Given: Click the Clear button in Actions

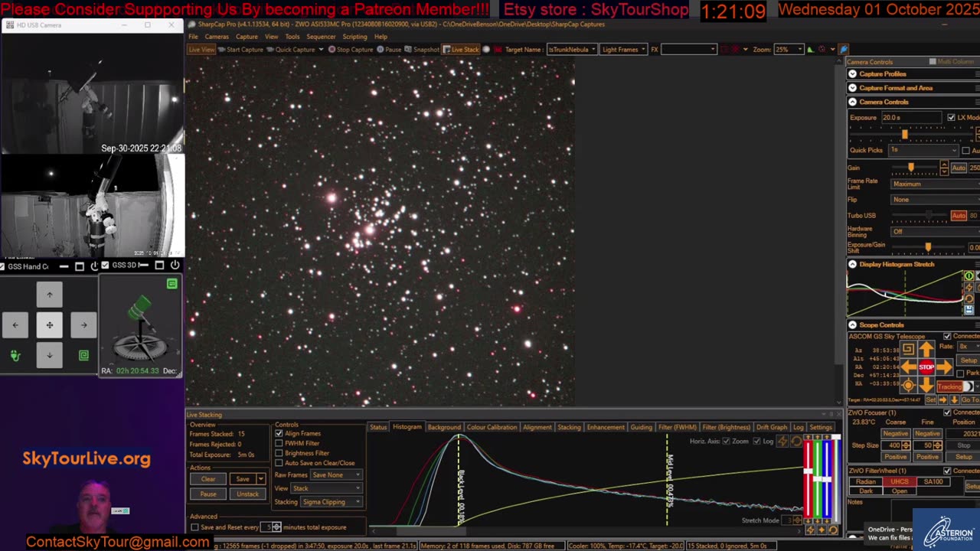Looking at the screenshot, I should [x=208, y=479].
